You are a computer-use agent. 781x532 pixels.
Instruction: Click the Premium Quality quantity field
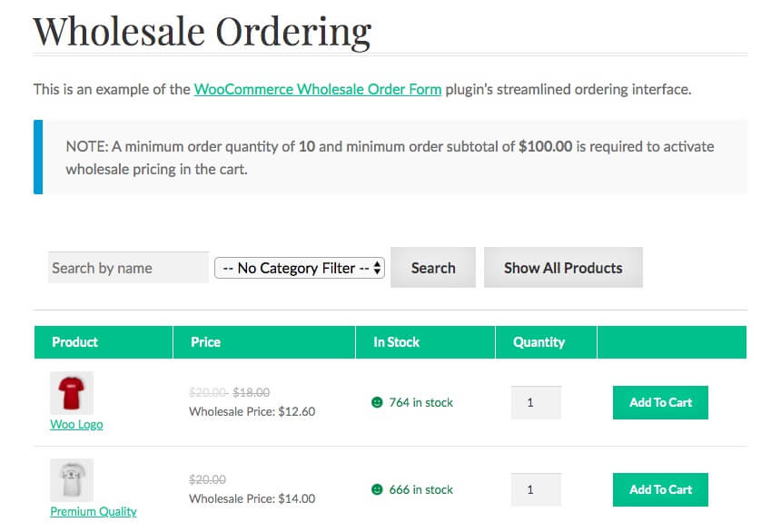point(536,489)
